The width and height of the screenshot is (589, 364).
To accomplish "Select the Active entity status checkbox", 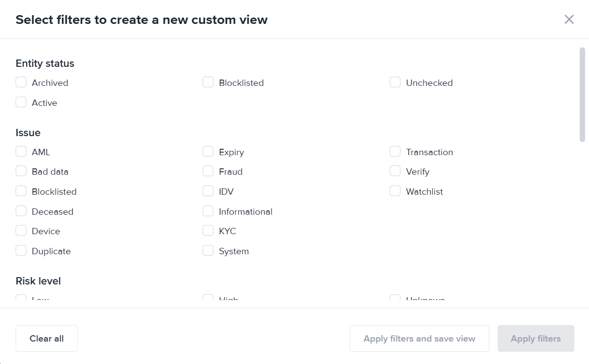I will (21, 102).
